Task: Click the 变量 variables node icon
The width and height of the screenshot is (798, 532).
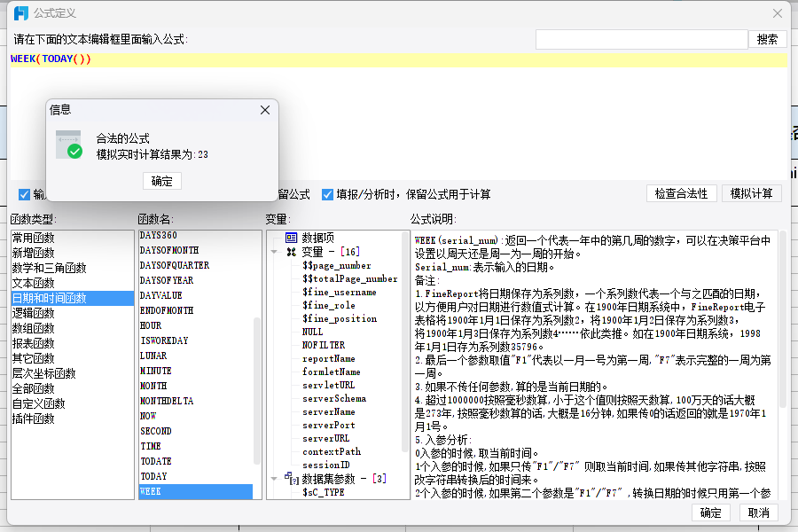Action: tap(291, 252)
